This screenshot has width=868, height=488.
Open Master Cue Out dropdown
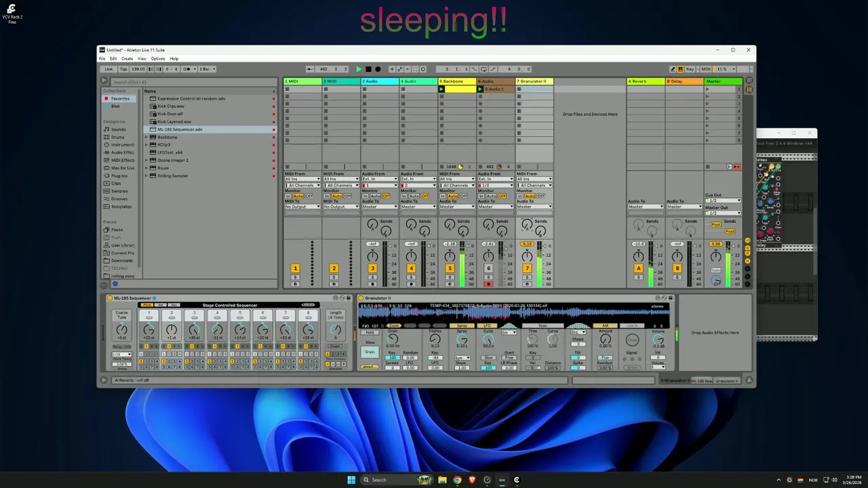click(x=723, y=201)
